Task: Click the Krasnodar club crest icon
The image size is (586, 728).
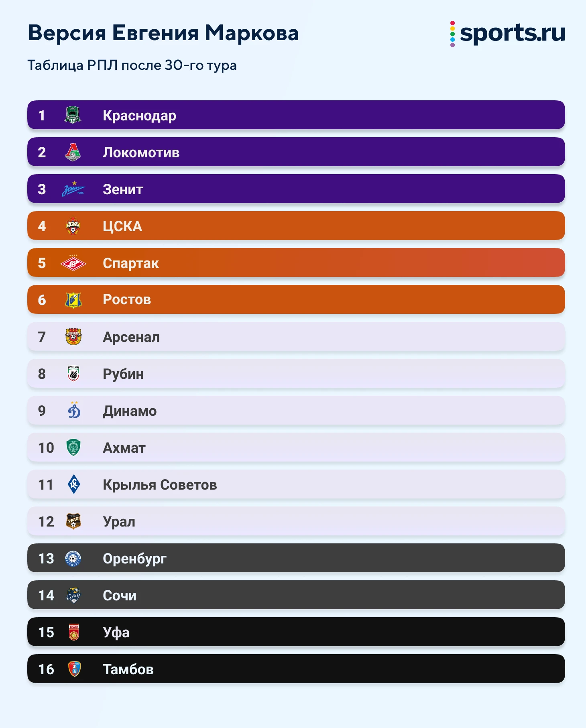Action: pos(73,115)
